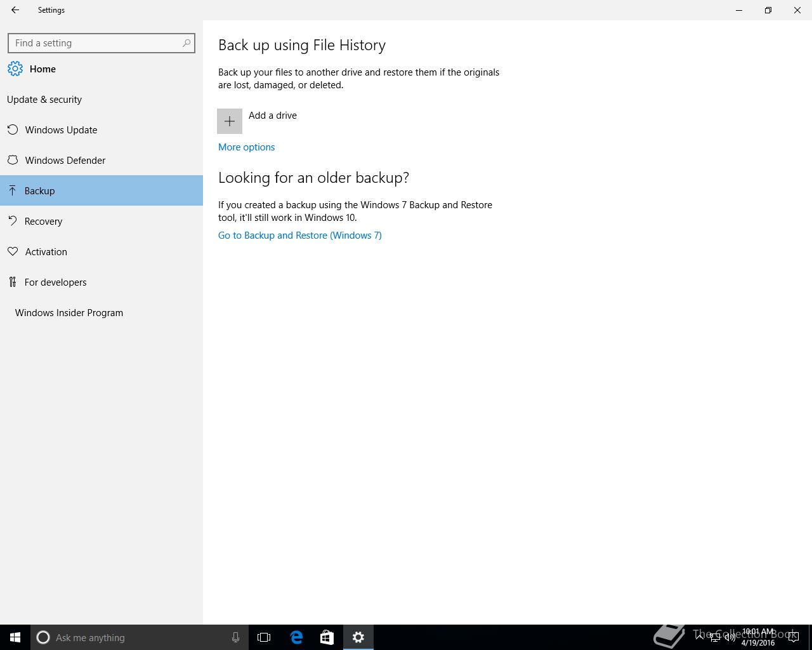
Task: Show hidden tray icons chevron
Action: pos(699,637)
